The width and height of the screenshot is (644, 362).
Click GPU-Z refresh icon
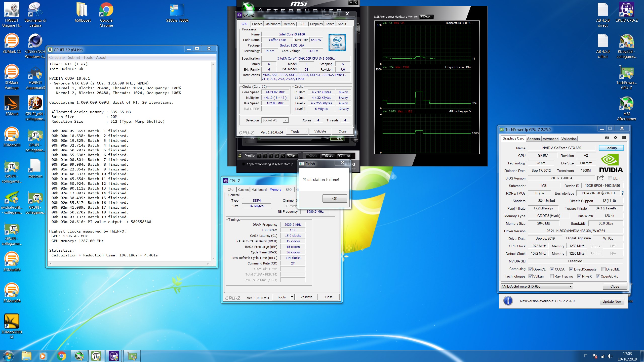point(615,138)
